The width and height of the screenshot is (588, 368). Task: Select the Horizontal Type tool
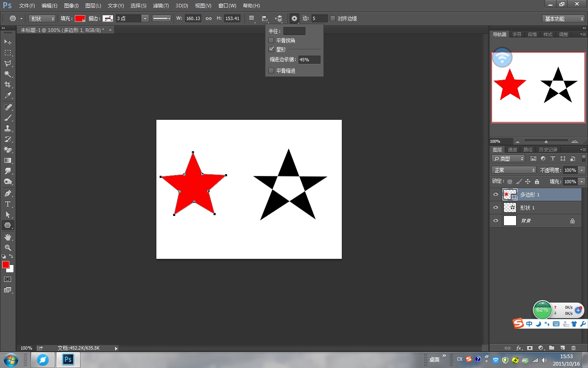pos(8,204)
